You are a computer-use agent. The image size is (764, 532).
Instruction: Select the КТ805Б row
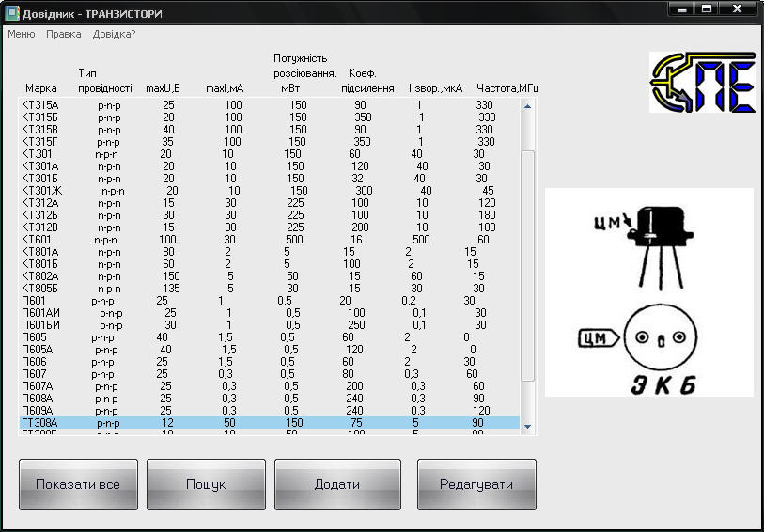click(x=270, y=289)
